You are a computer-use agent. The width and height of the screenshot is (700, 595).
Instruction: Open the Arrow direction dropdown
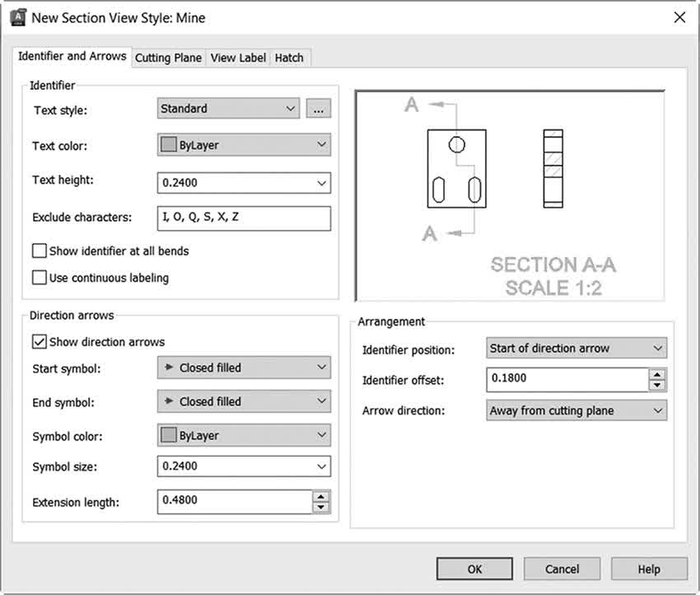[x=576, y=410]
